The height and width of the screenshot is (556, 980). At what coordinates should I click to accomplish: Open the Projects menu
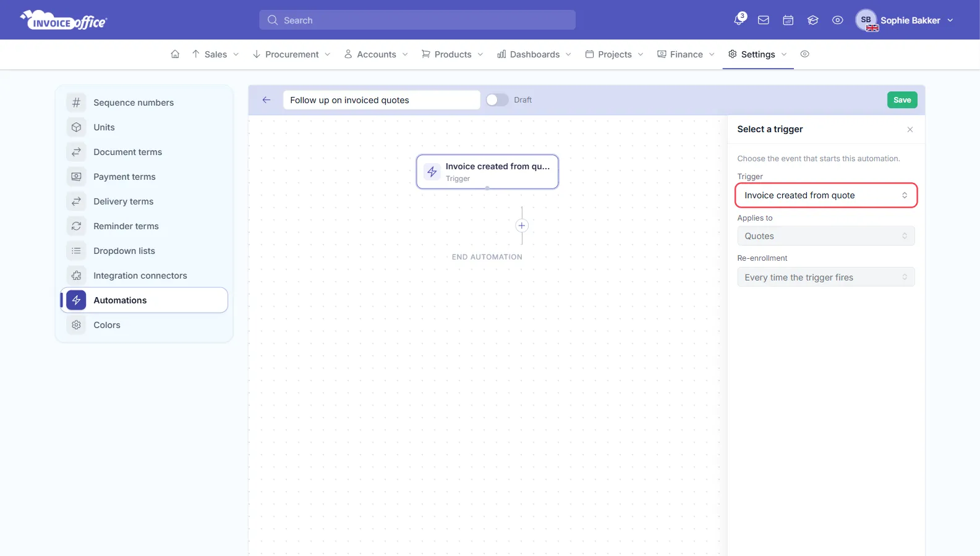(615, 54)
